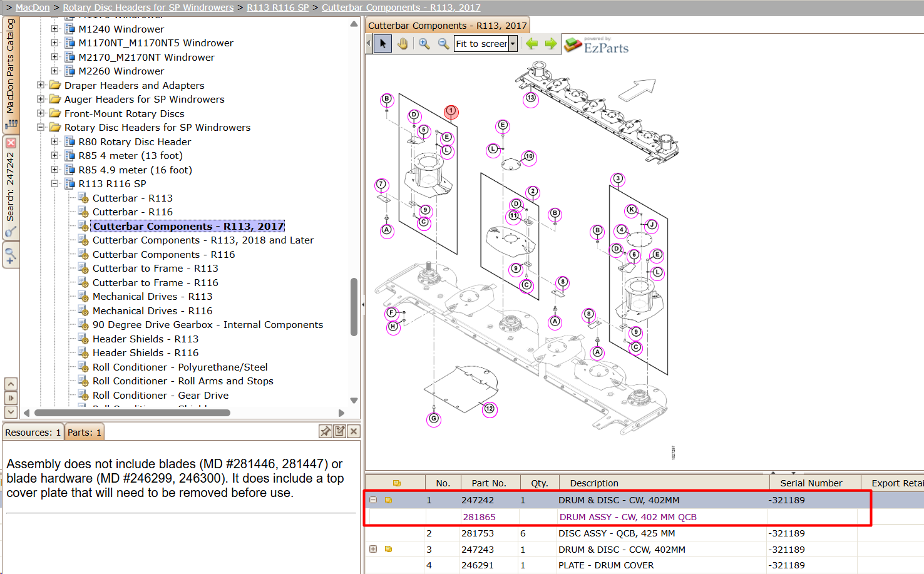
Task: Click the tree panel vertical scrollbar thumb
Action: (x=354, y=307)
